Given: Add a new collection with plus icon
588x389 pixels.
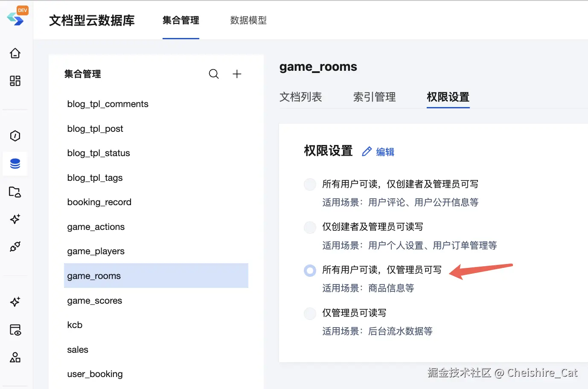Looking at the screenshot, I should 237,74.
